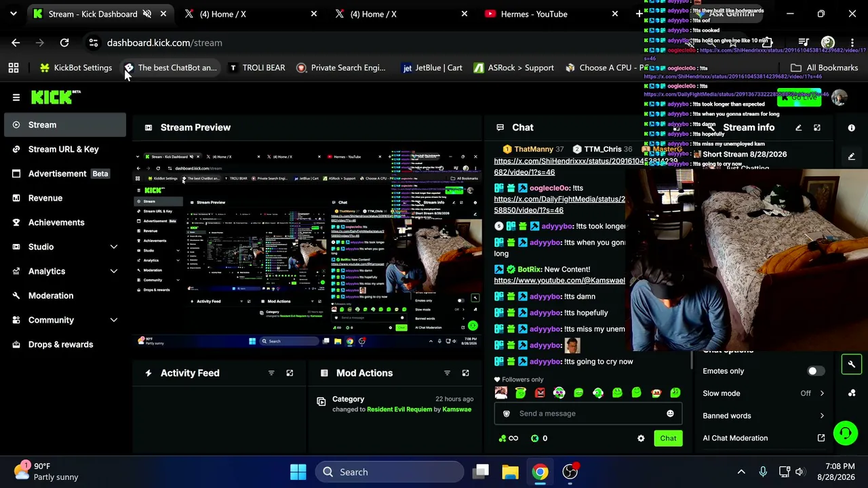
Task: Open JetBlue Cart bookmark
Action: point(432,68)
